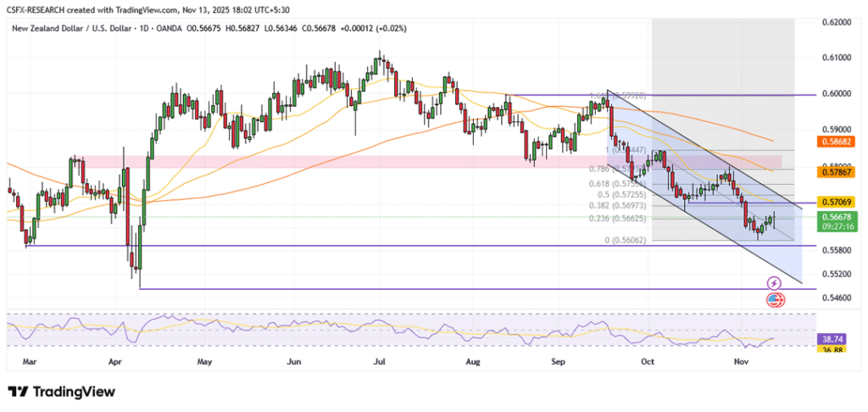Click the TradingView logo at bottom left
This screenshot has width=868, height=412.
61,392
